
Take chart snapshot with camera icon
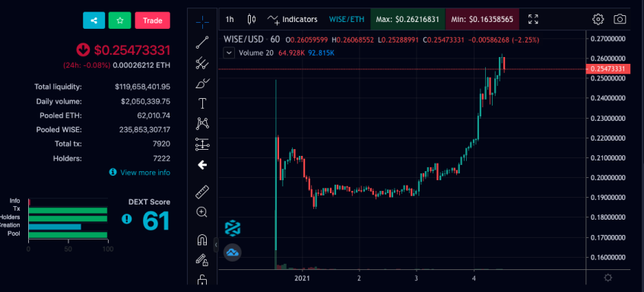620,19
